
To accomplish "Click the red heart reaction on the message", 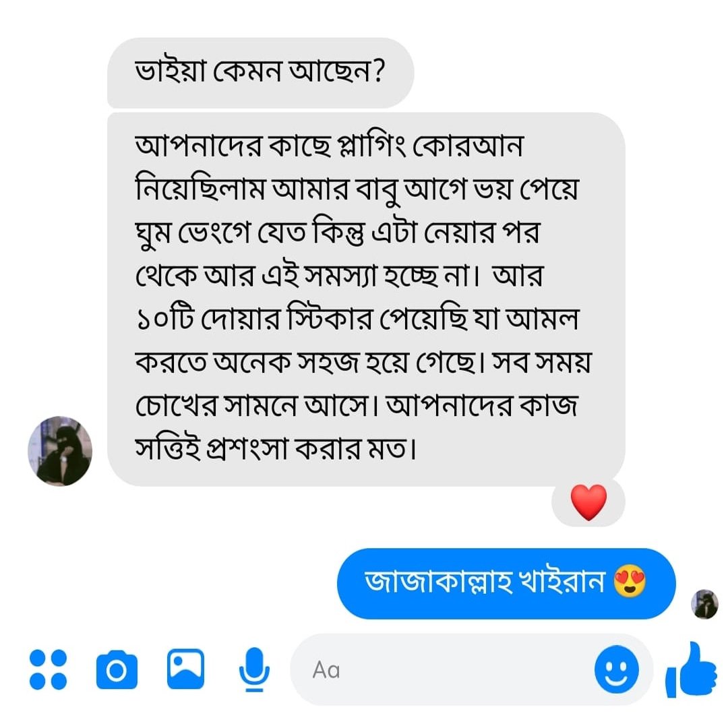I will pos(588,503).
